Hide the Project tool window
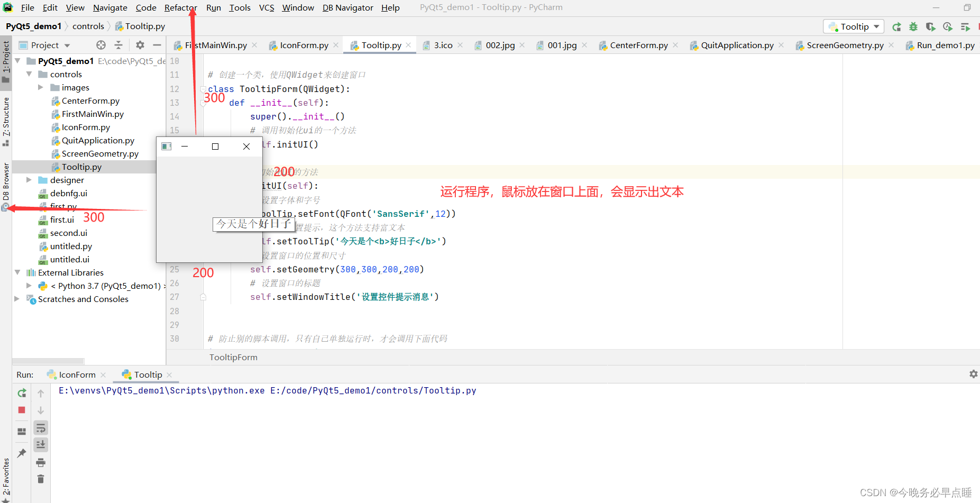This screenshot has height=503, width=980. (x=157, y=45)
